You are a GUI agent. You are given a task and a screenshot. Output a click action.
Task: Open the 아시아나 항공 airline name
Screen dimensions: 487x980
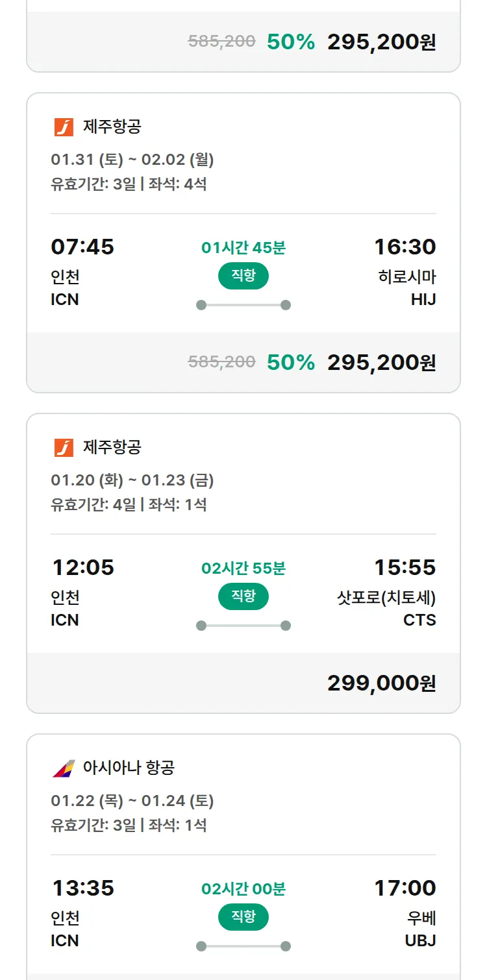[x=129, y=768]
